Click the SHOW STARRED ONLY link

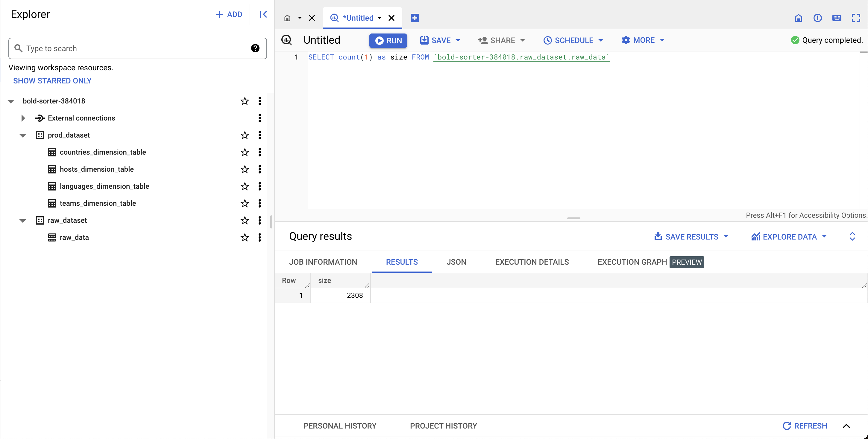click(53, 81)
